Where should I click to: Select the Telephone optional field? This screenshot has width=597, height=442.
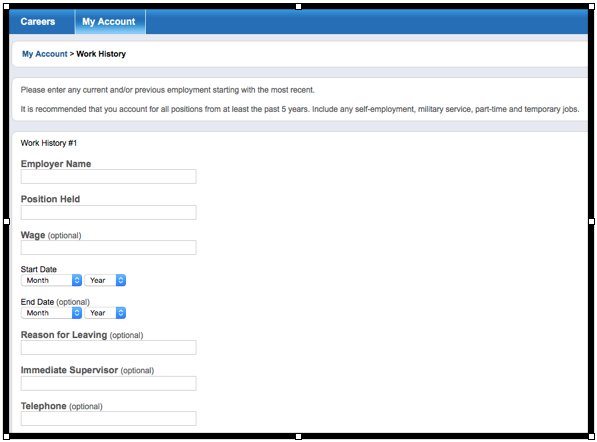(x=109, y=418)
